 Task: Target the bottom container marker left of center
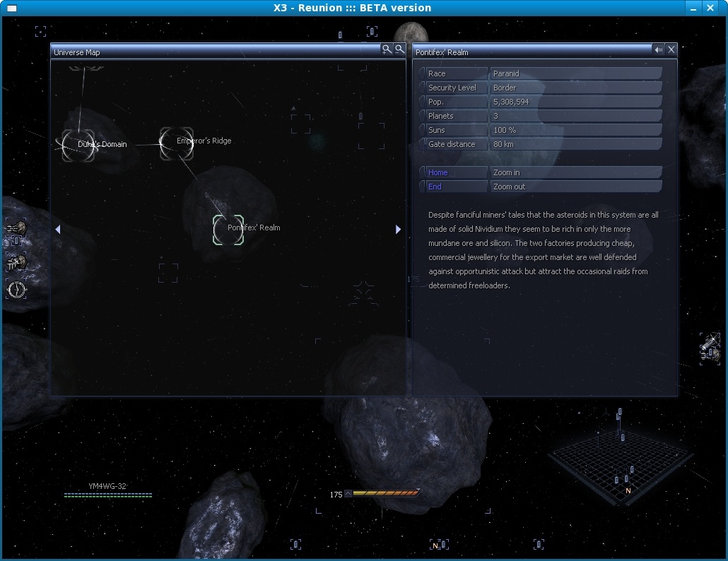[295, 544]
